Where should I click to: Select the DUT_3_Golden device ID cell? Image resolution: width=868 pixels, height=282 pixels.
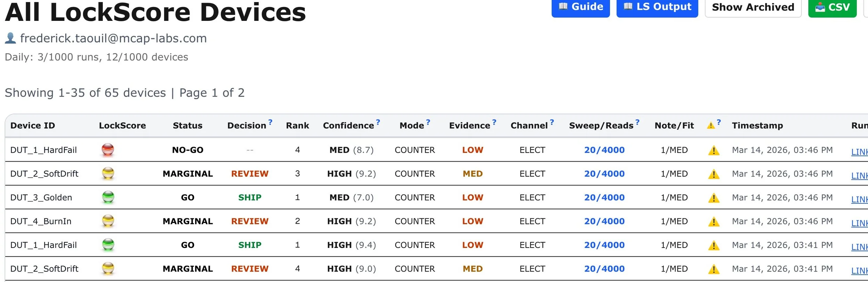41,198
